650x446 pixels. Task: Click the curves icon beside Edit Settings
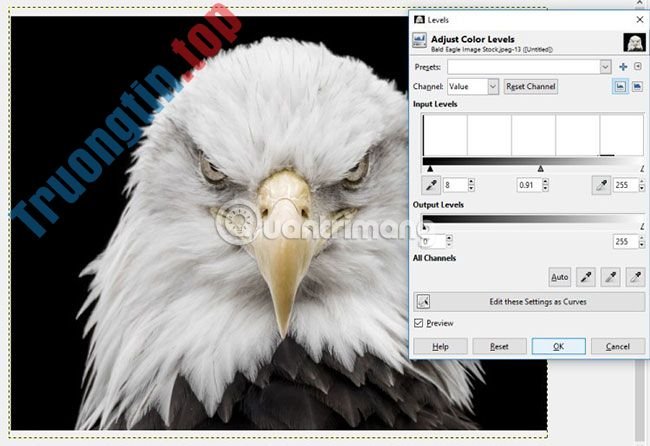423,302
